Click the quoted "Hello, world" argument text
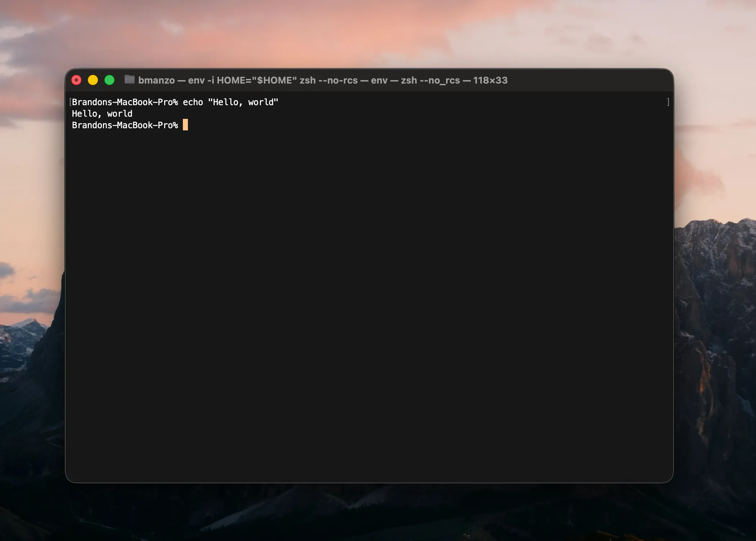The height and width of the screenshot is (541, 756). click(x=243, y=102)
